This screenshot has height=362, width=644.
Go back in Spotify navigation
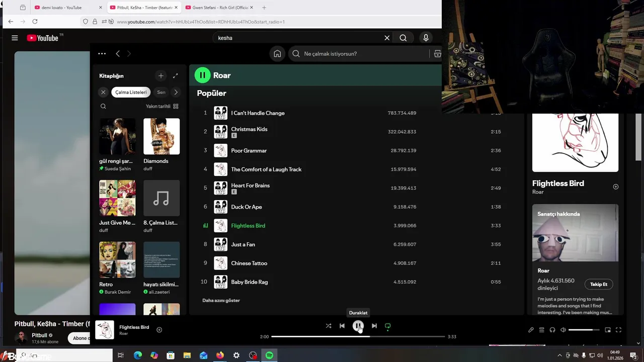(118, 54)
